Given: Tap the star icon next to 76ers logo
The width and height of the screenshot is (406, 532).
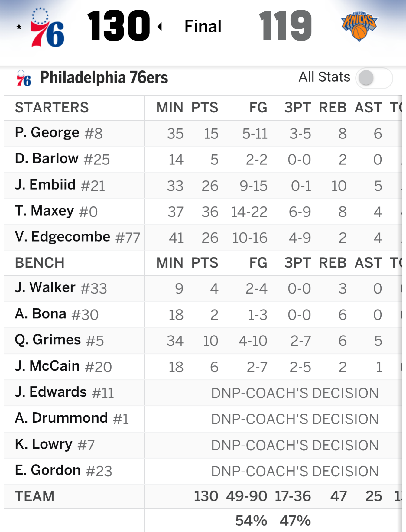Looking at the screenshot, I should 19,27.
